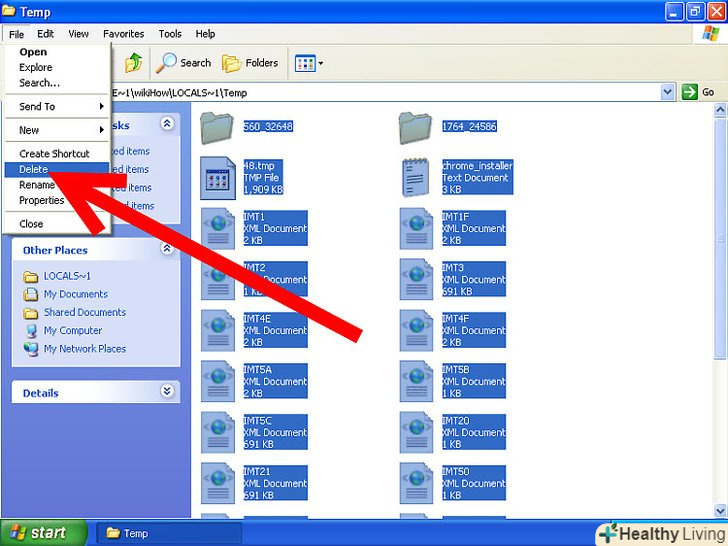Select the 1764_24586 folder icon

click(x=415, y=127)
